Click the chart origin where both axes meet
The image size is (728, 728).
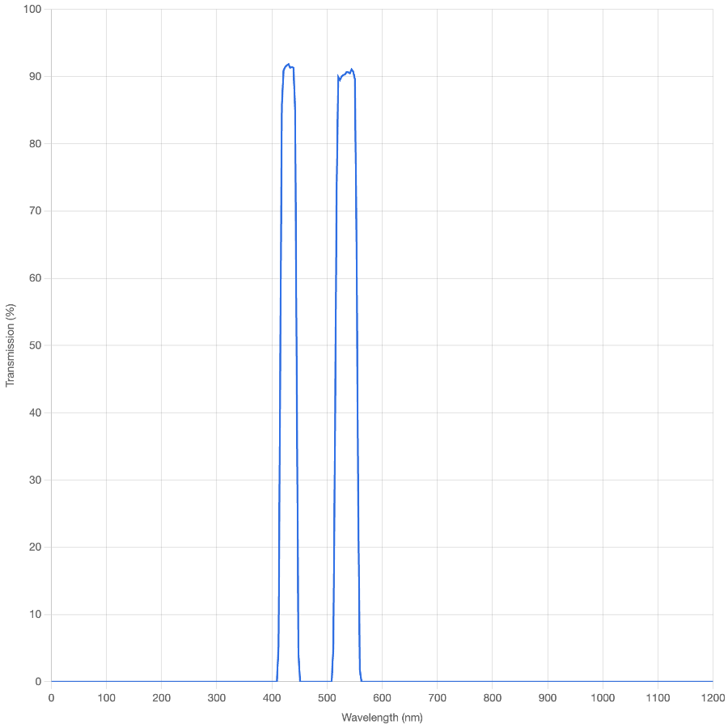51,682
